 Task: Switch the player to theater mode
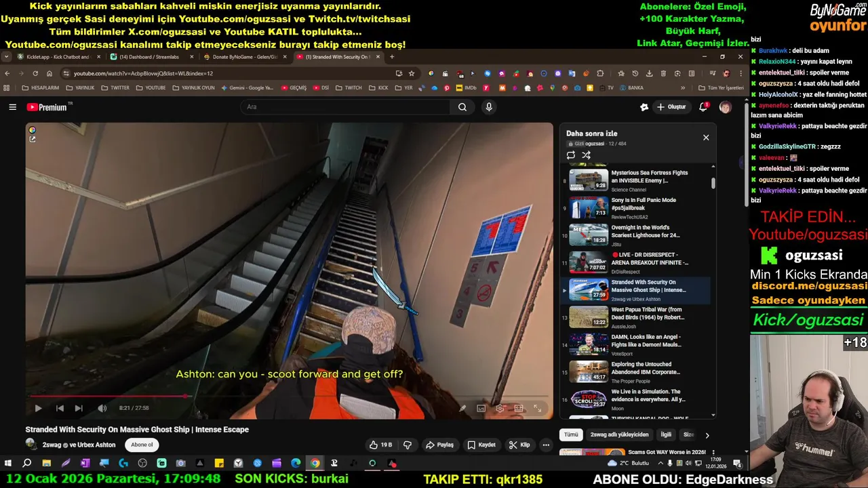(x=519, y=408)
